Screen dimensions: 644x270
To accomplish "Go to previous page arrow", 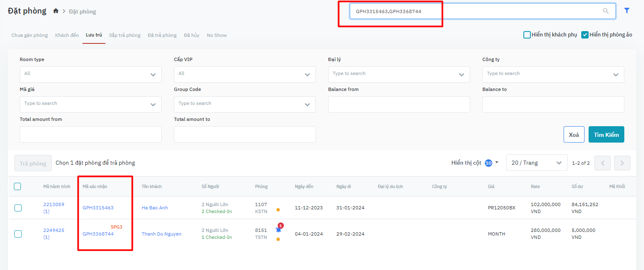I will [602, 163].
